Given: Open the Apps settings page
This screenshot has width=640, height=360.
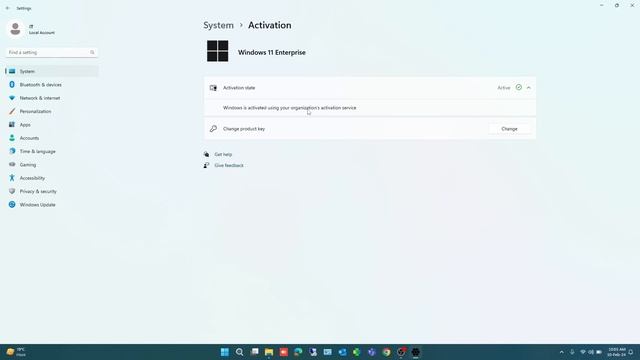Looking at the screenshot, I should [x=51, y=125].
